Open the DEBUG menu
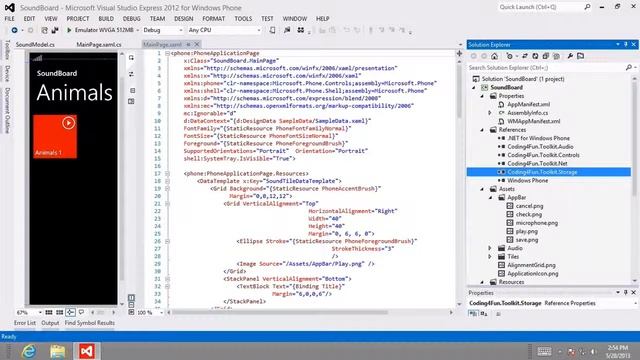This screenshot has width=640, height=360. point(131,18)
